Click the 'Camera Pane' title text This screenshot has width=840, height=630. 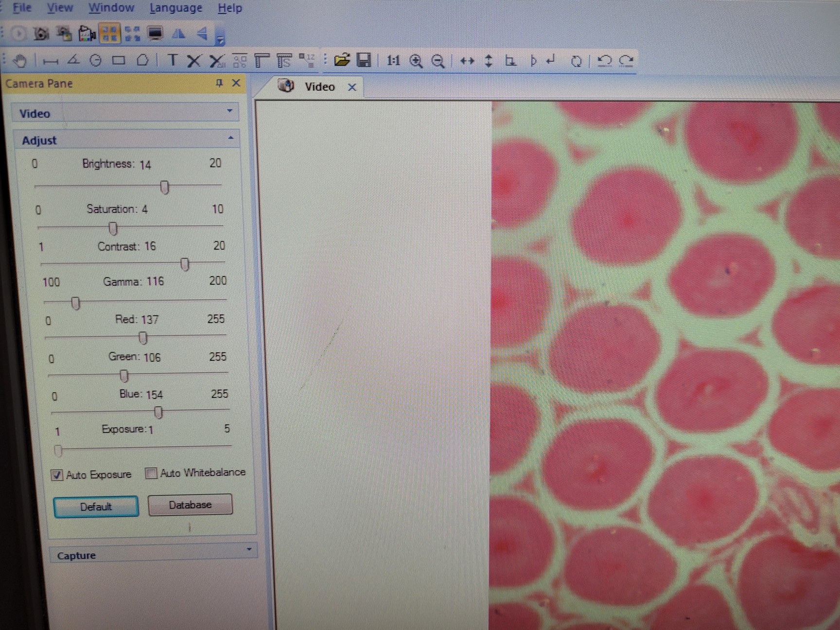(x=39, y=84)
